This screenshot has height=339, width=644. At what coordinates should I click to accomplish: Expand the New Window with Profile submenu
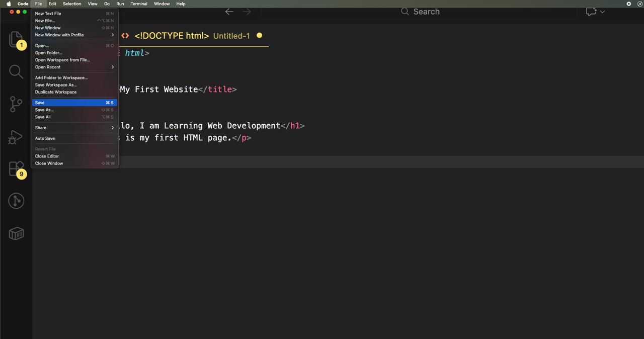[x=59, y=35]
